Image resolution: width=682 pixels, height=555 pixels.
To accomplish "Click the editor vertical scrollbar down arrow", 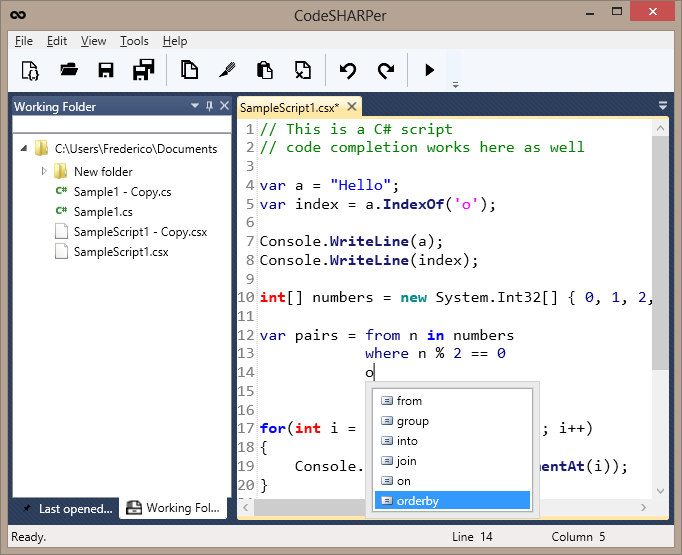I will [660, 491].
